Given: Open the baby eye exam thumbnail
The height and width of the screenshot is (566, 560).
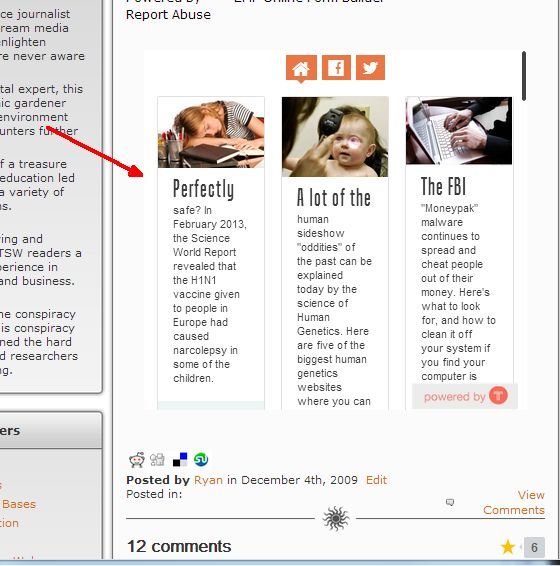Looking at the screenshot, I should (x=335, y=137).
